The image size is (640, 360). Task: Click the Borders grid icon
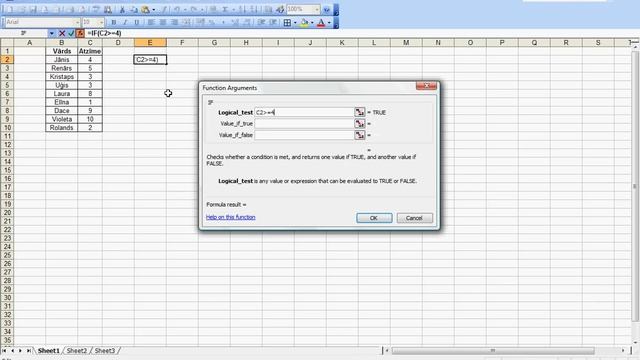click(x=287, y=23)
